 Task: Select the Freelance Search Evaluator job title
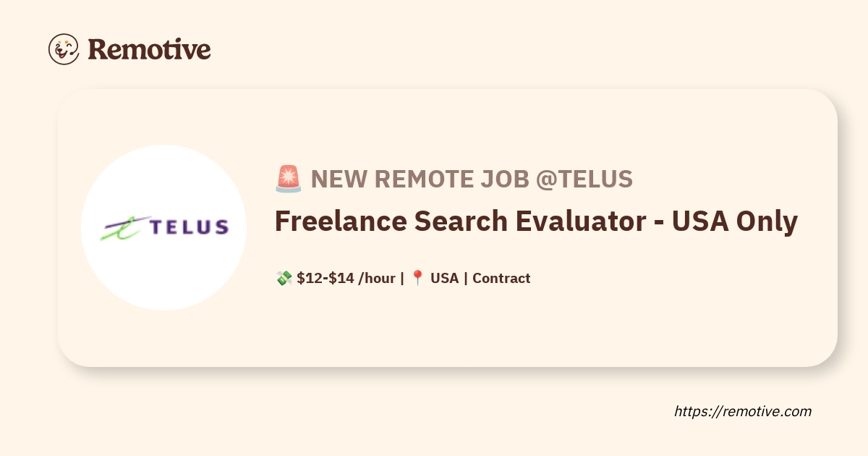point(535,221)
